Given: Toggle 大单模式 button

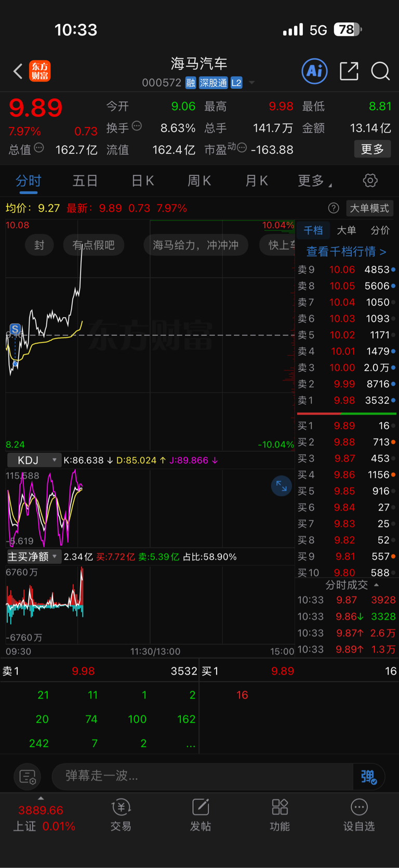Looking at the screenshot, I should (x=369, y=208).
